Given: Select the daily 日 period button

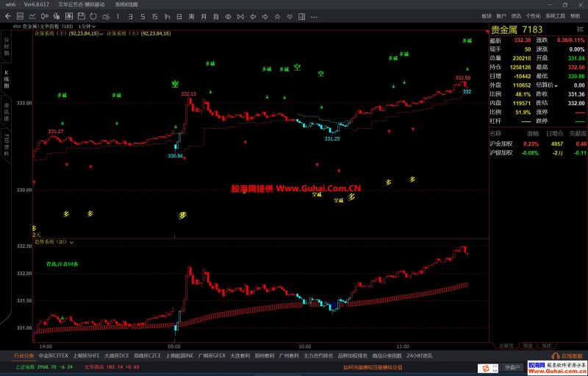Looking at the screenshot, I should tap(179, 16).
